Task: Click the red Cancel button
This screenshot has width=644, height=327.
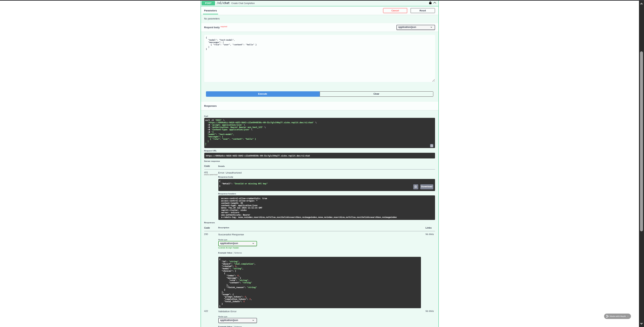Action: pos(395,11)
